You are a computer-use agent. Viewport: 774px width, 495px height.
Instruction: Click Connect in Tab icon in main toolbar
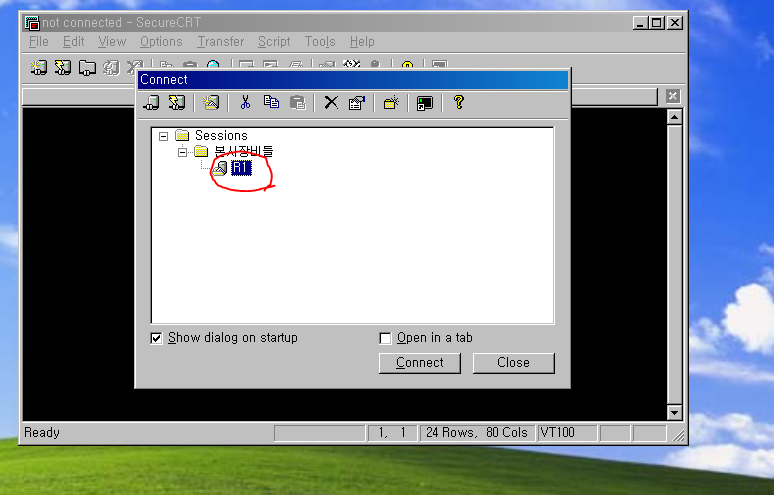(x=87, y=68)
